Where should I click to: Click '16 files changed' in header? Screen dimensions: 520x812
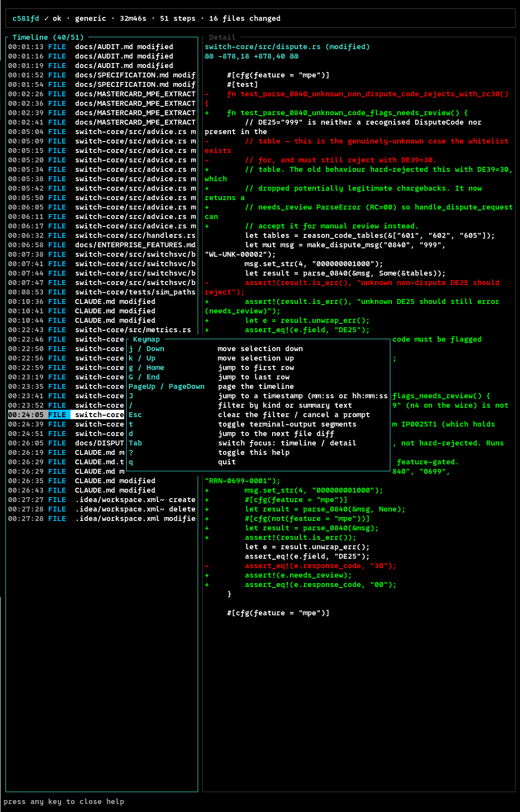click(245, 18)
